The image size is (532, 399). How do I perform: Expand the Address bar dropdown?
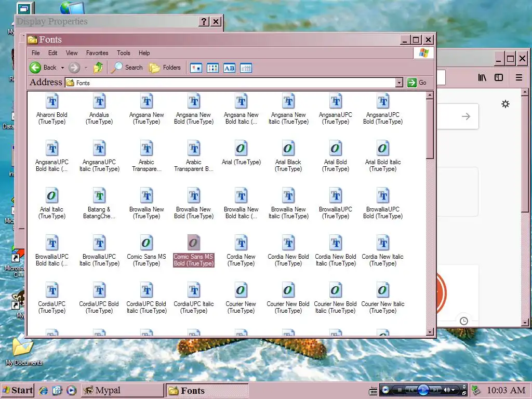pos(400,83)
